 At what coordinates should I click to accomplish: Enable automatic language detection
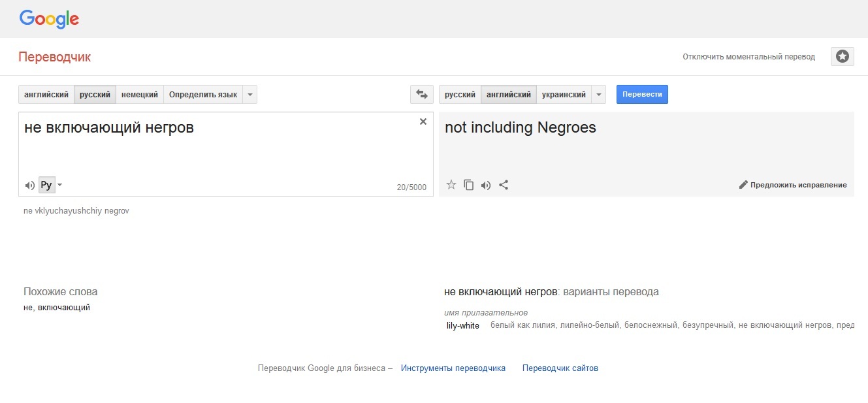coord(202,95)
